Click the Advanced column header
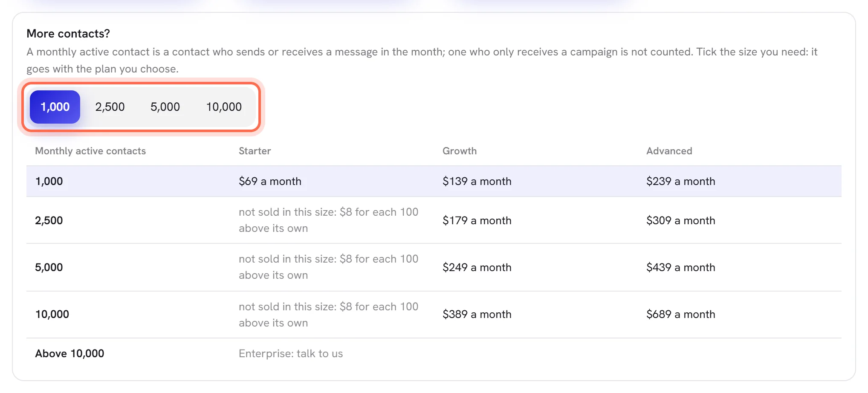 tap(669, 151)
